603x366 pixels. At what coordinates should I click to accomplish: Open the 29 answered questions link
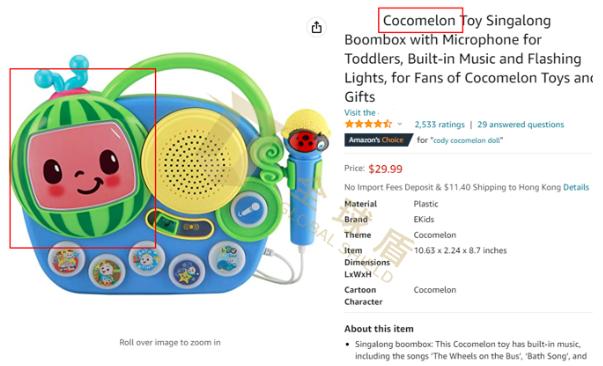pos(521,125)
